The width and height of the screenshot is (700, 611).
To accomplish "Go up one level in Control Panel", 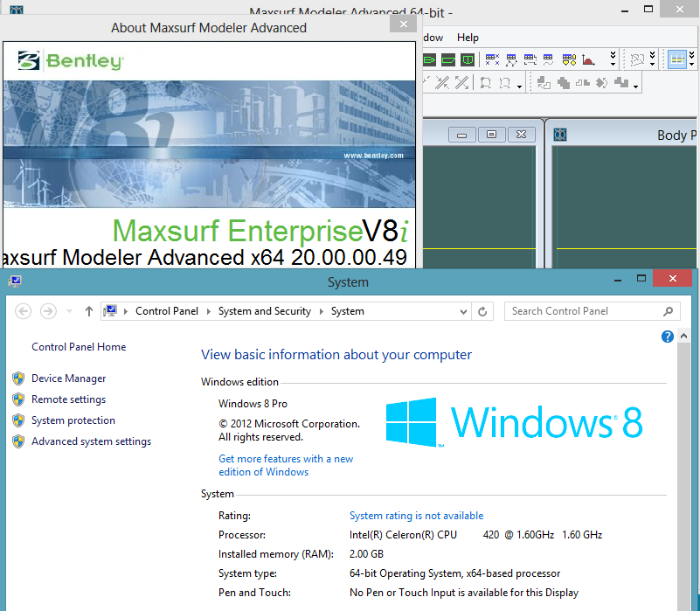I will pos(89,311).
